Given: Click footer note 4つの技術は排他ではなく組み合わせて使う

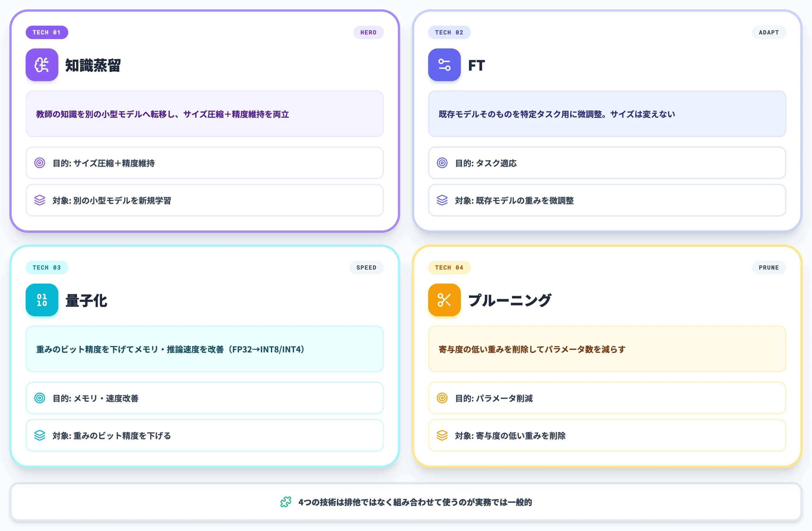Looking at the screenshot, I should [x=415, y=502].
